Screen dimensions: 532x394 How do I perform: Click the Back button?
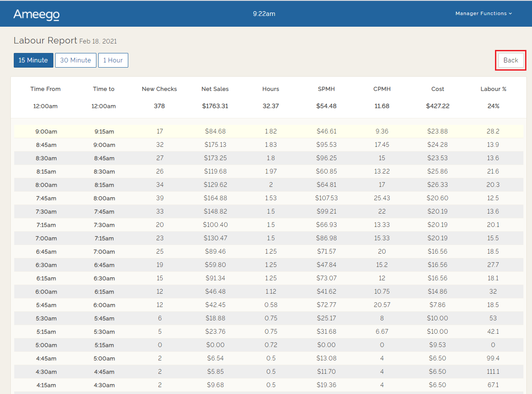(510, 60)
